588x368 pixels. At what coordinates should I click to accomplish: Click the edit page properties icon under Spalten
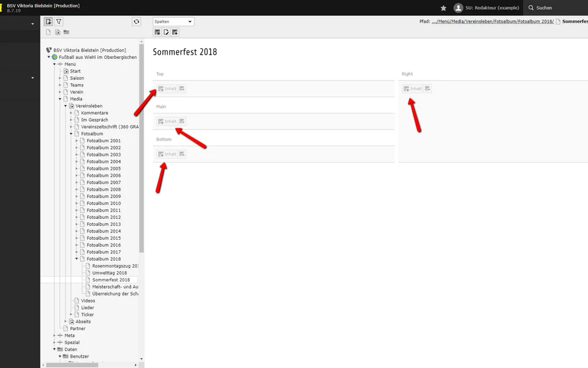(166, 32)
